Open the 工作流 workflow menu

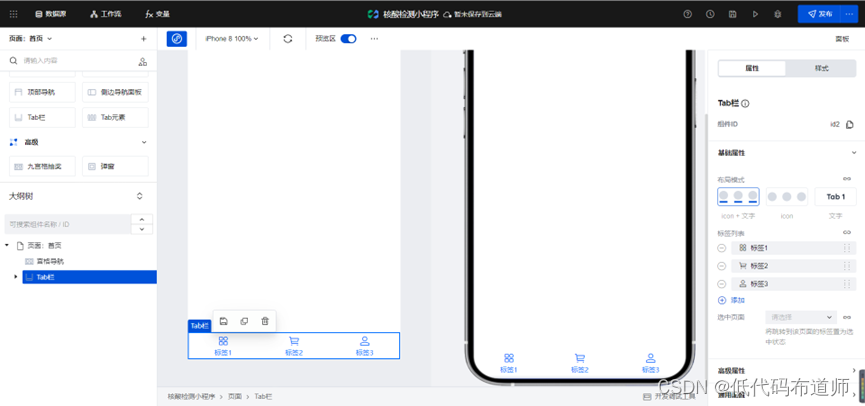coord(106,14)
